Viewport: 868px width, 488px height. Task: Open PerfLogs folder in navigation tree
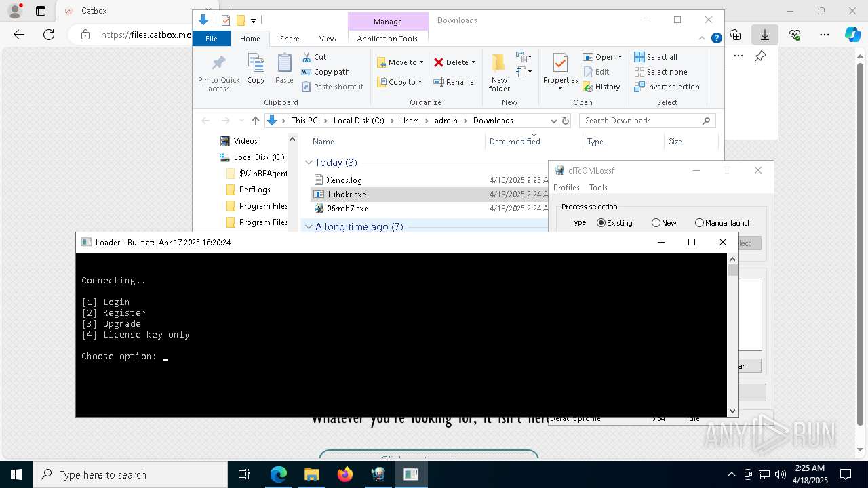pos(254,190)
